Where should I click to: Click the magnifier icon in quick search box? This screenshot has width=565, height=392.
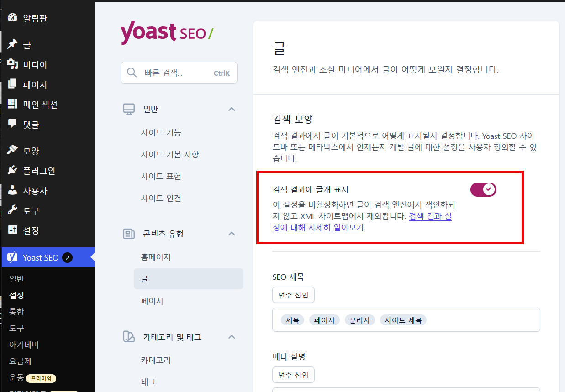[x=132, y=73]
